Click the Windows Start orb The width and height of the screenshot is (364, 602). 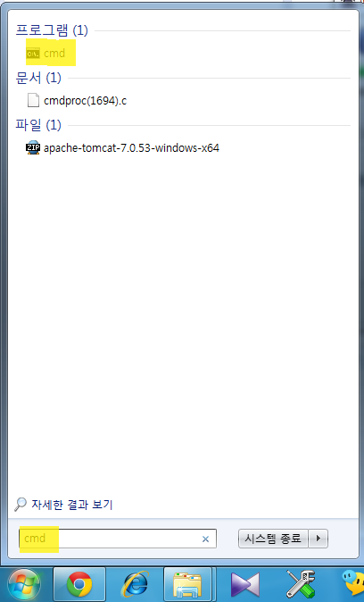coord(24,584)
